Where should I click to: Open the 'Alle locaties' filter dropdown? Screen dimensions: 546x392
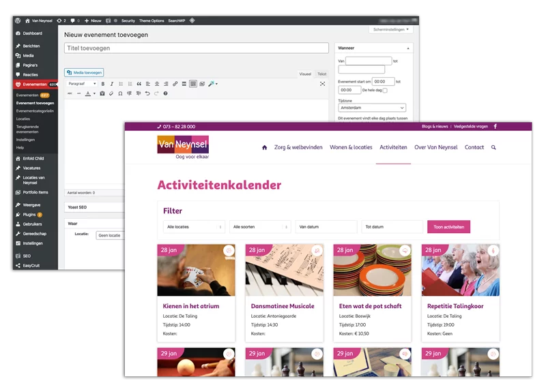pyautogui.click(x=194, y=227)
